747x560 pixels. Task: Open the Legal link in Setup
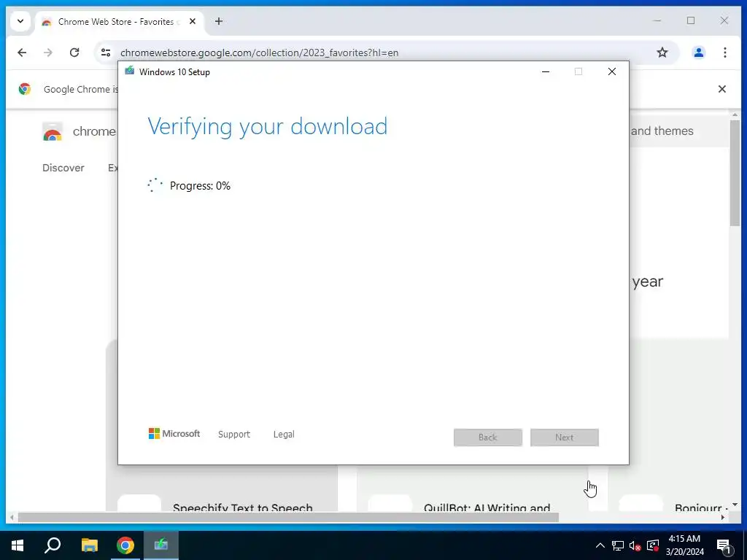(x=284, y=435)
